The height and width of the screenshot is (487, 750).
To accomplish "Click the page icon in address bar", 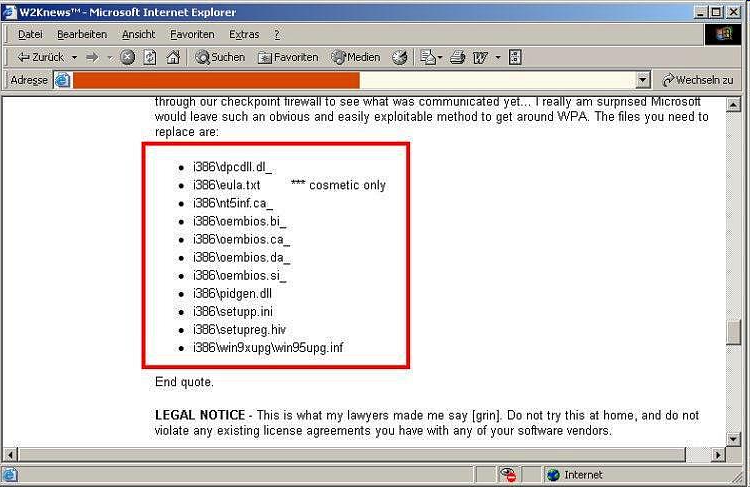I will 63,80.
